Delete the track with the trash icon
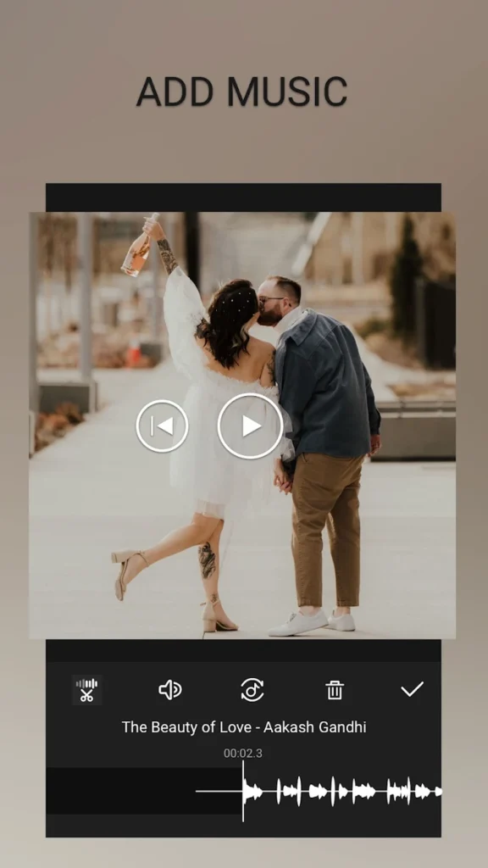The image size is (488, 868). 334,690
